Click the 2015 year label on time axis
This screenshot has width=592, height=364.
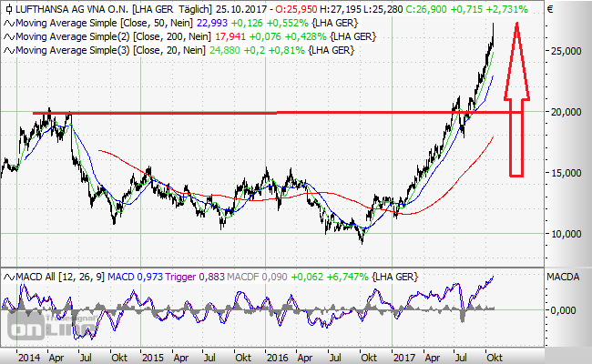click(x=153, y=358)
